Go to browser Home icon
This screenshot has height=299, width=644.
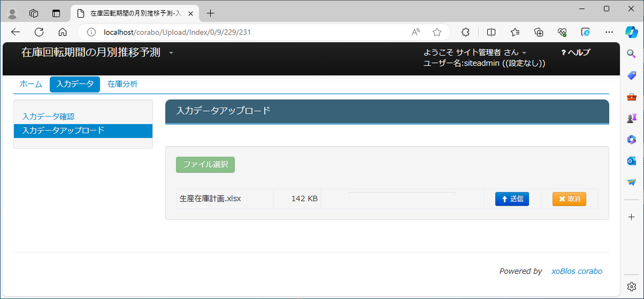coord(62,32)
